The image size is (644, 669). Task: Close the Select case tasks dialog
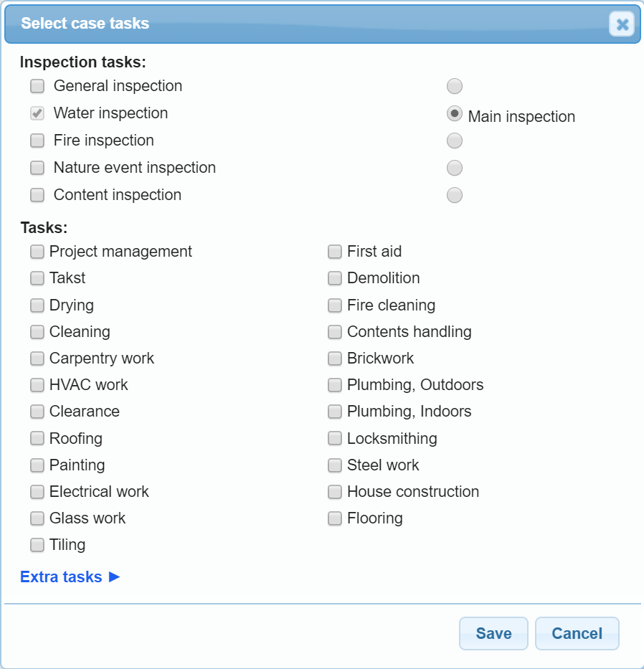coord(622,24)
